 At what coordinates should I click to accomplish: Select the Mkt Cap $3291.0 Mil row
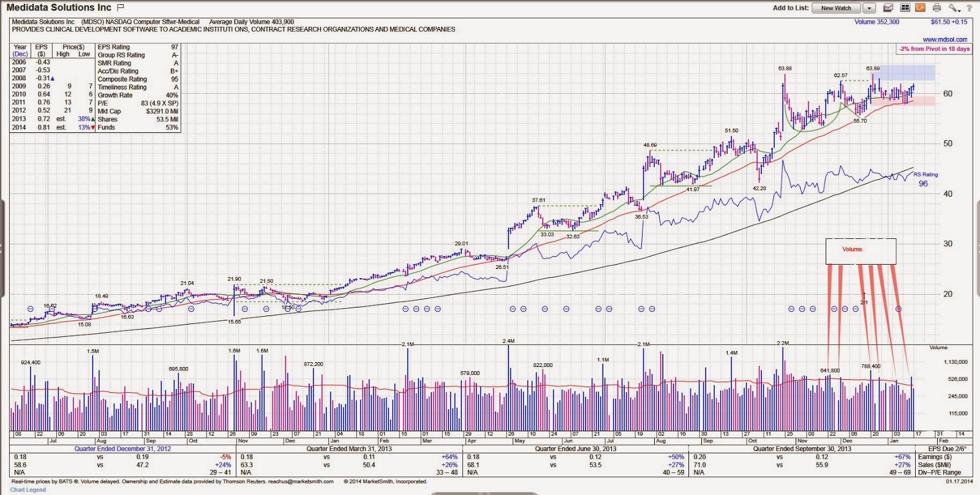tap(138, 111)
